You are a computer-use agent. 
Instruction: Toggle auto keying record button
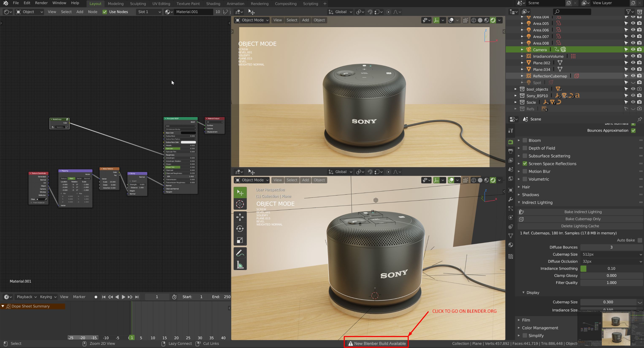96,297
